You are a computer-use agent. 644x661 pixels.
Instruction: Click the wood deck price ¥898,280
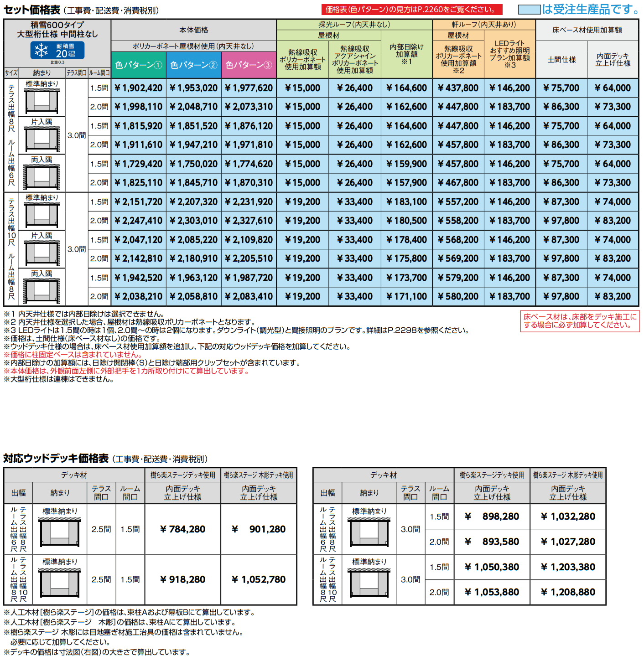(492, 516)
